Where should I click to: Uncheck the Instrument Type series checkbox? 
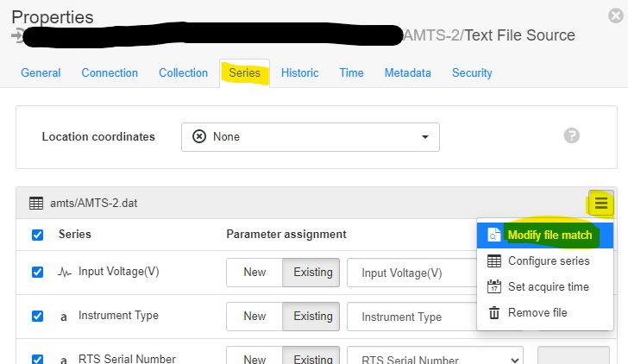pos(37,316)
